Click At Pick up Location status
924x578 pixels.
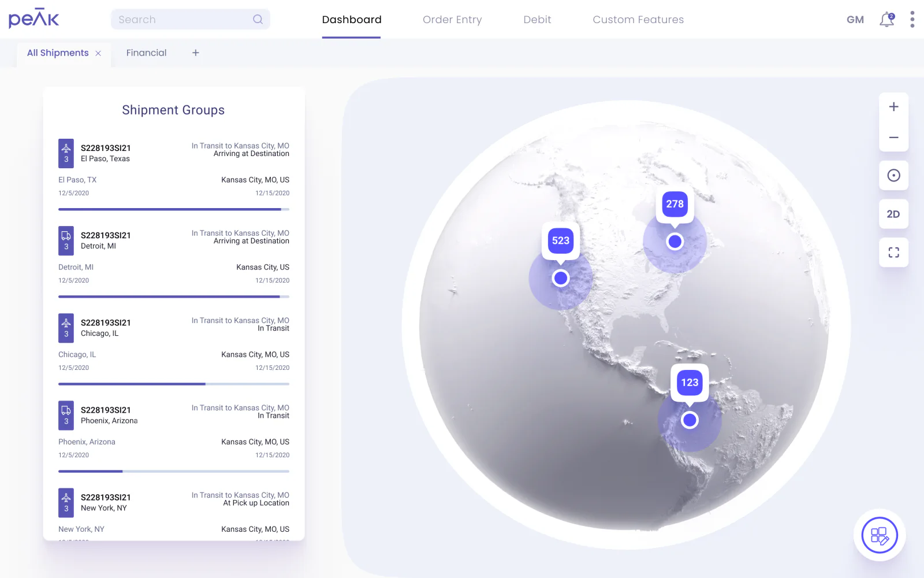click(256, 503)
